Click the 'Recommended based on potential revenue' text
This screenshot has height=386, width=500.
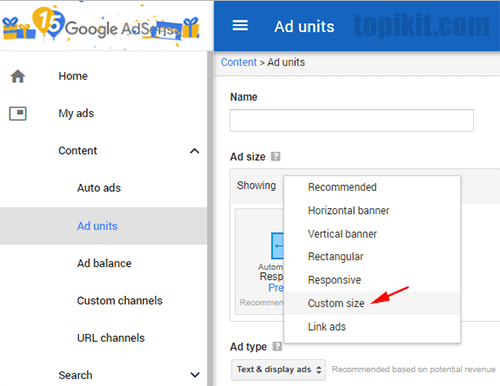click(414, 369)
